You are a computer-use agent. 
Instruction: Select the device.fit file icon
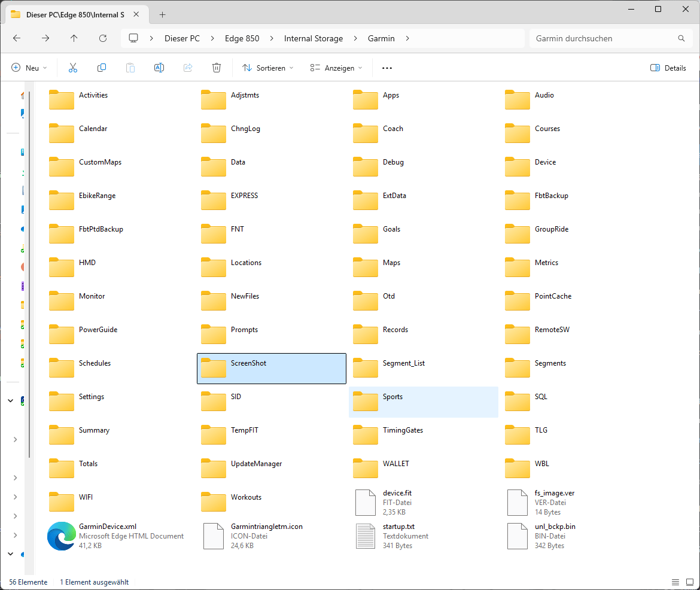(x=365, y=503)
